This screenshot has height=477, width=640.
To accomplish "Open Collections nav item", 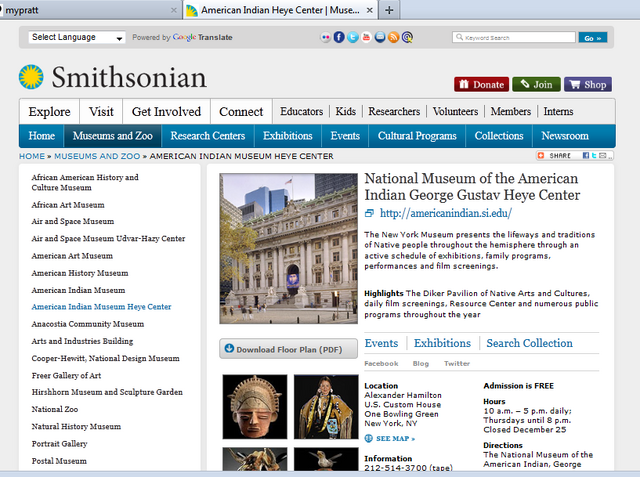I will pos(499,136).
